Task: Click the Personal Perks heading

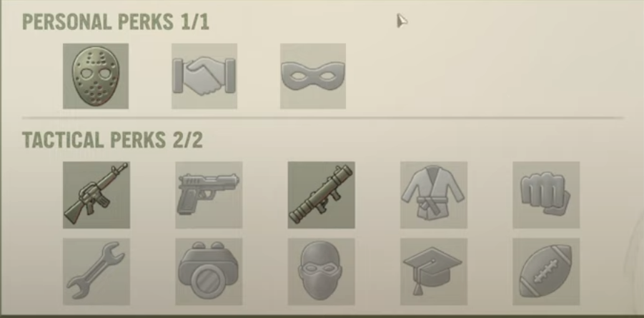Action: (98, 21)
